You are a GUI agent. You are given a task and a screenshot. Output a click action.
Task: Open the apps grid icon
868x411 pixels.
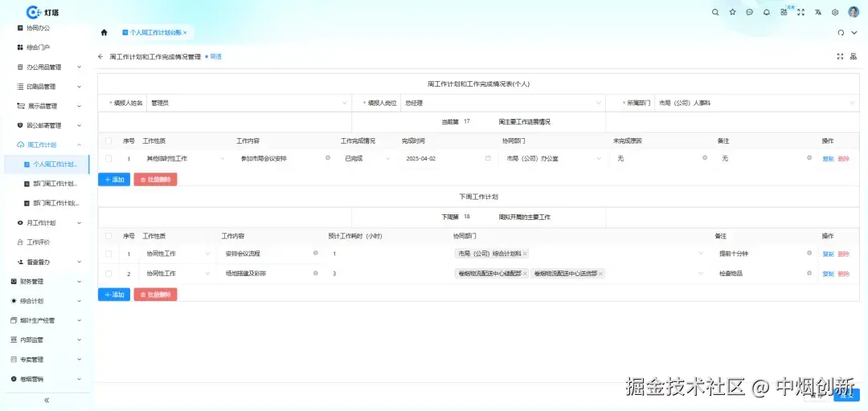784,12
